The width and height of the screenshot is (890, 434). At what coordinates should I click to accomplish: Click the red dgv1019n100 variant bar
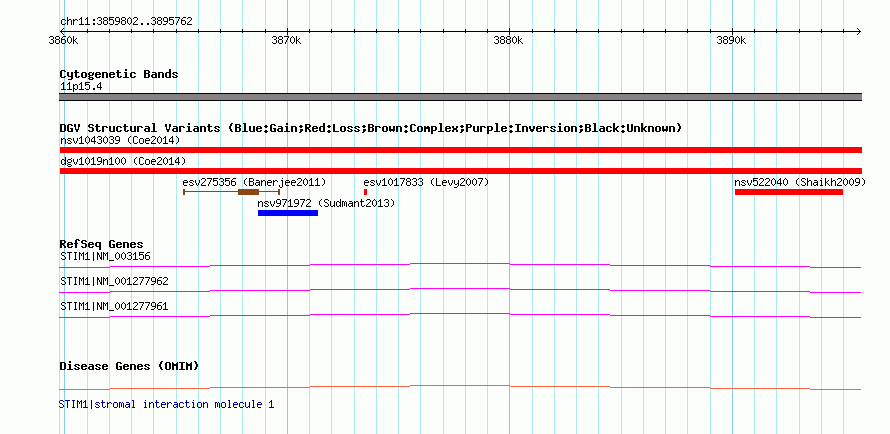click(x=460, y=171)
